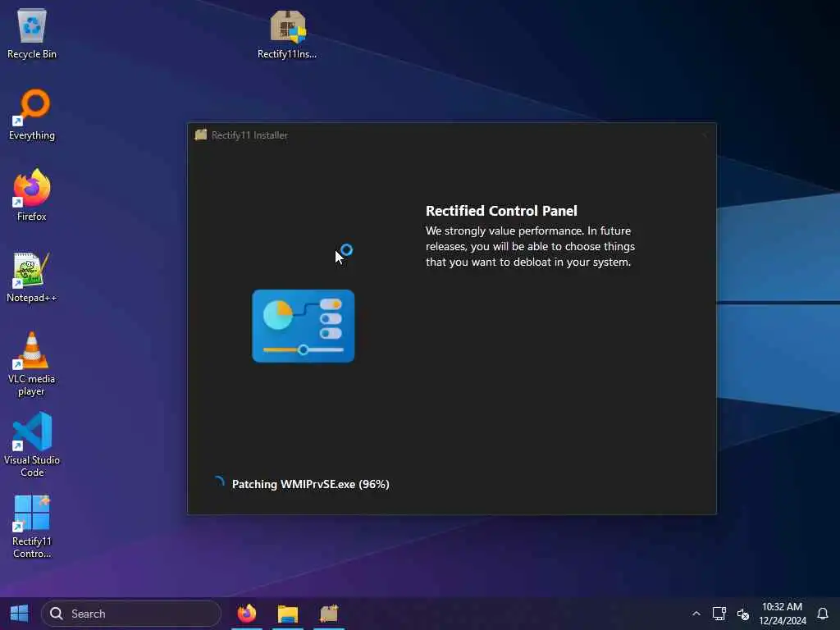Viewport: 840px width, 630px height.
Task: Open the clock showing 10:32 AM
Action: (x=782, y=614)
